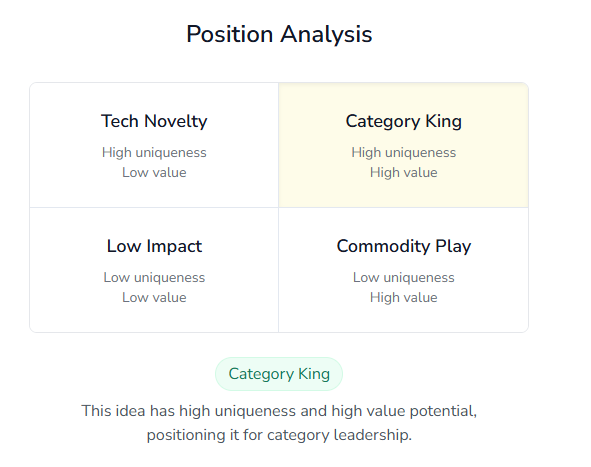Screen dimensions: 591x467
Task: Select the Low Impact quadrant
Action: pyautogui.click(x=154, y=270)
